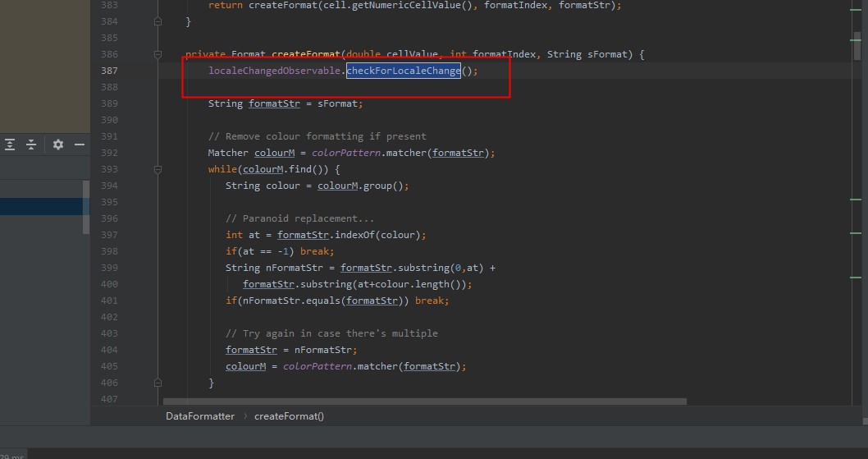Screen dimensions: 868x459
Task: Click the 'Paranoid replacement...' comment
Action: point(299,218)
